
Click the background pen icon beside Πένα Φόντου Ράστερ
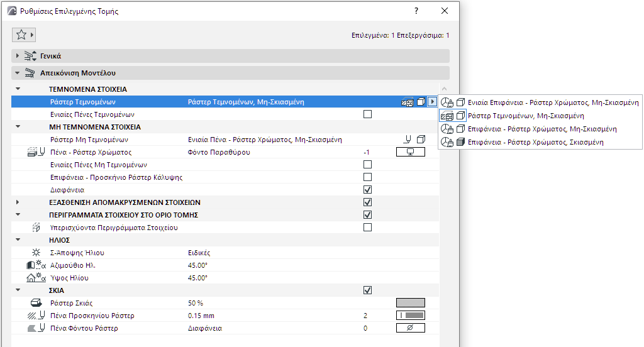click(36, 328)
